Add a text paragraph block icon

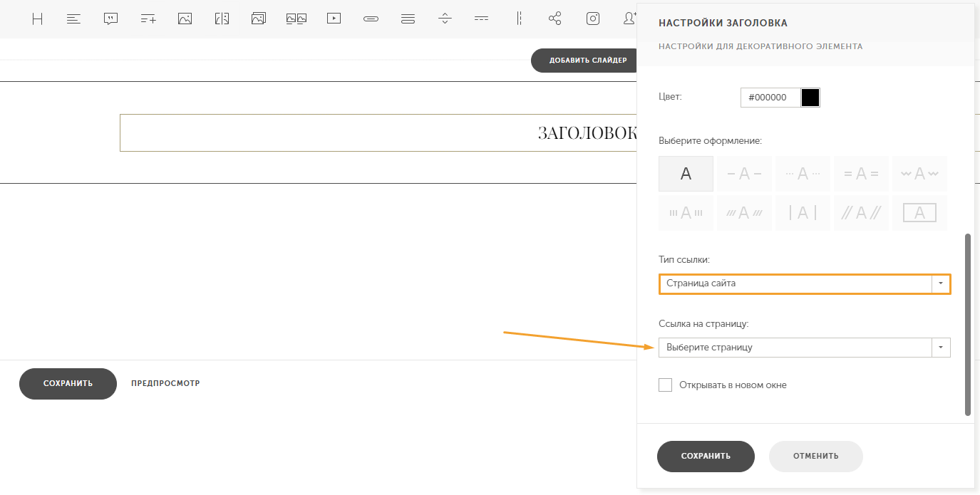73,19
